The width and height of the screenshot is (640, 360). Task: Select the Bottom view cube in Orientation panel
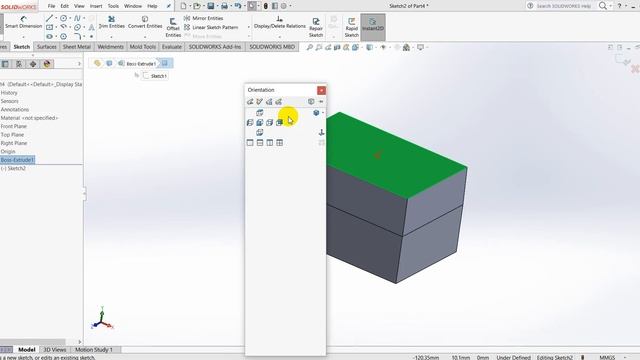260,132
